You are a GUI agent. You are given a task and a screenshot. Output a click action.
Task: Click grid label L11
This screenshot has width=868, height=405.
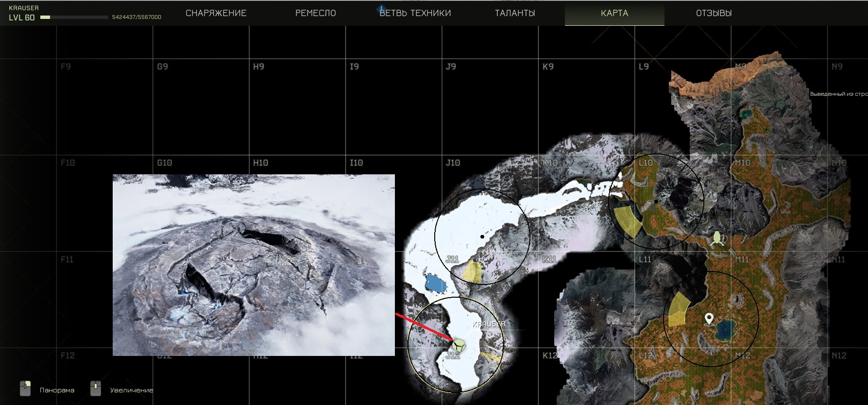click(645, 259)
